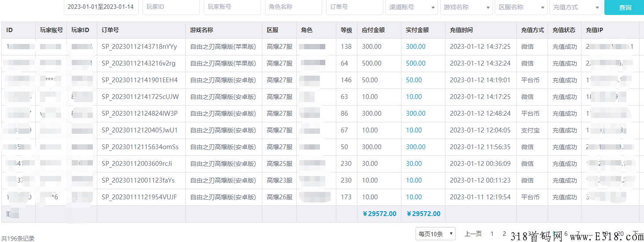Click recharge time 2023-01-12 11:56:35

[x=480, y=147]
